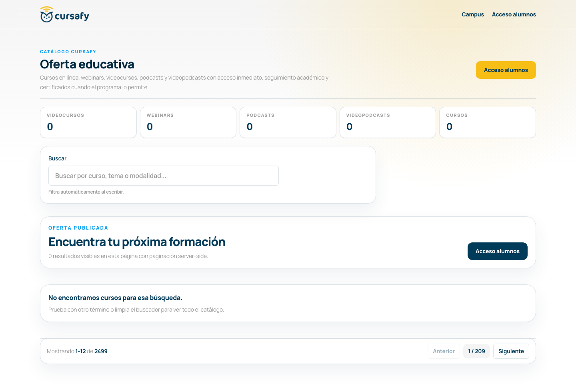Select the Videocursos counter card
The width and height of the screenshot is (576, 392).
click(88, 122)
